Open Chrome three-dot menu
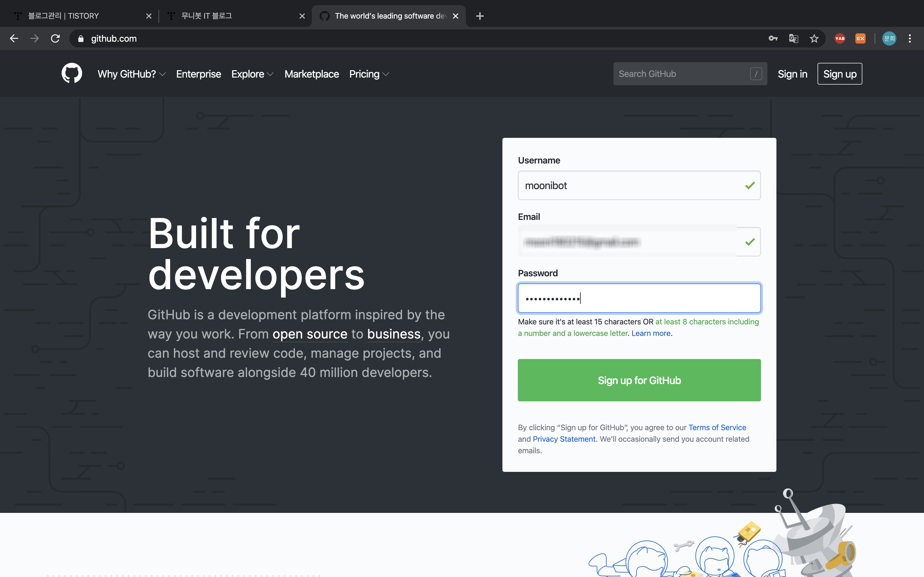This screenshot has width=924, height=577. 910,38
